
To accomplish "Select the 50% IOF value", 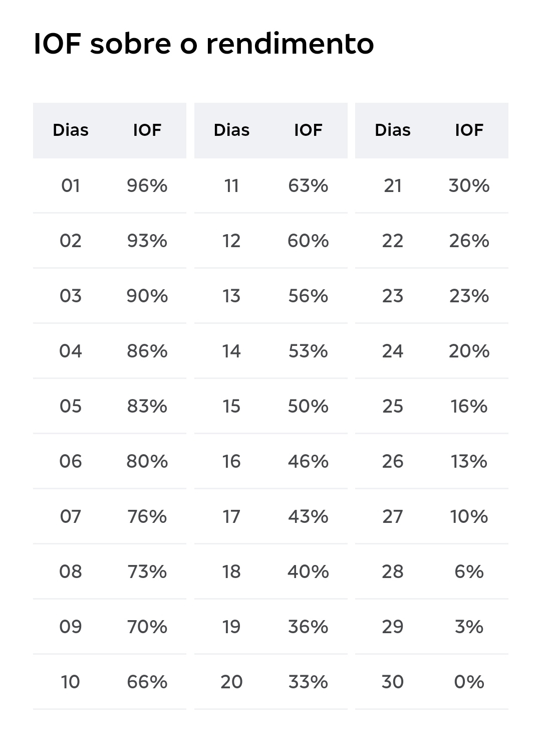I will point(308,406).
